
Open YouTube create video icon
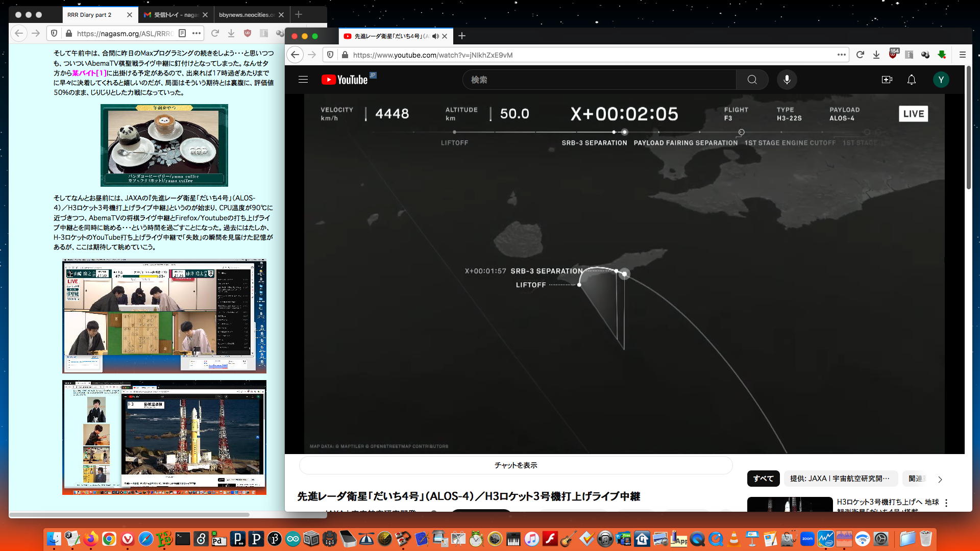887,80
